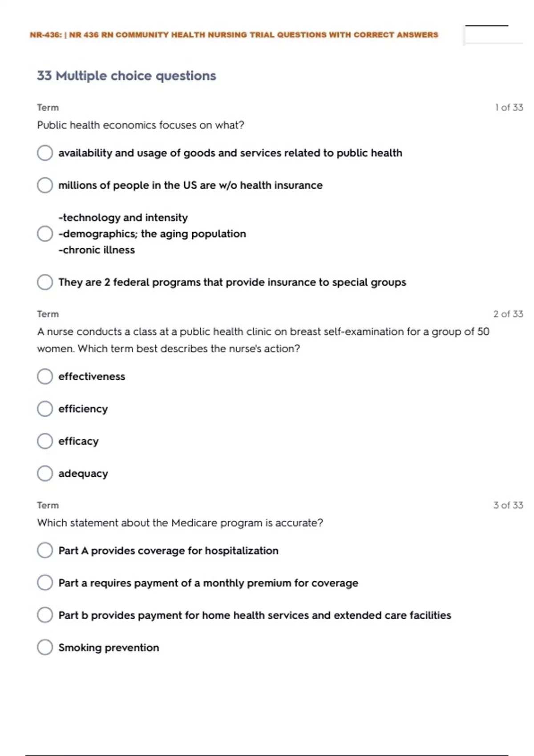Choose 'millions of people in the US' option
Viewport: 534px width, 756px height.
[x=45, y=185]
